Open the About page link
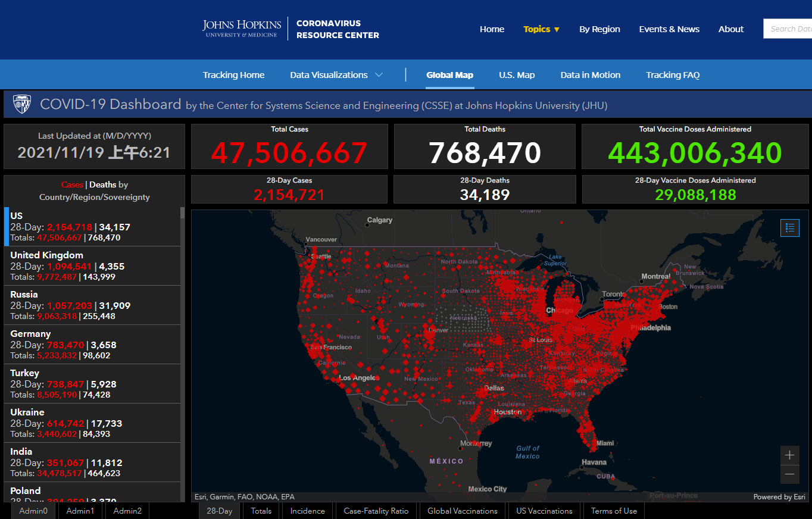 tap(731, 29)
